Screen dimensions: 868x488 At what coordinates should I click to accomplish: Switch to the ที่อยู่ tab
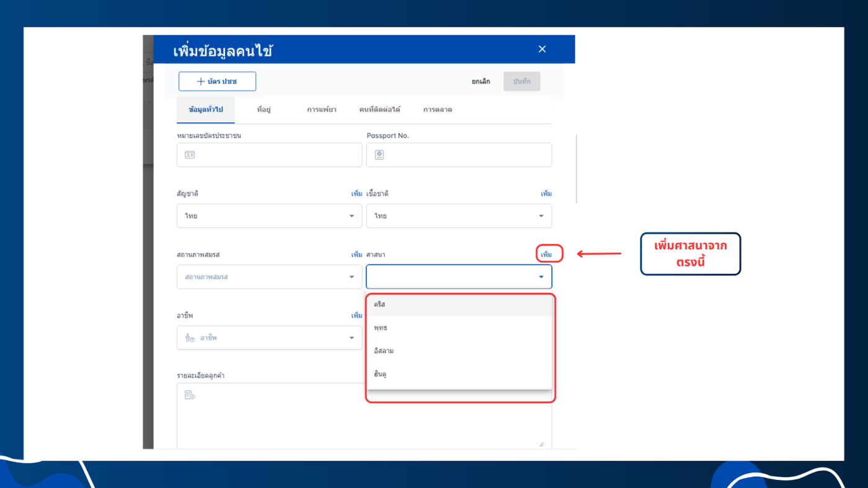click(x=263, y=110)
